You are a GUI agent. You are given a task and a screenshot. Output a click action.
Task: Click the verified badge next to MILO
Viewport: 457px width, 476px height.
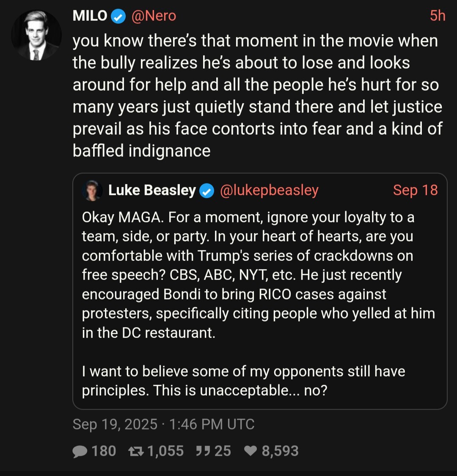[x=119, y=17]
